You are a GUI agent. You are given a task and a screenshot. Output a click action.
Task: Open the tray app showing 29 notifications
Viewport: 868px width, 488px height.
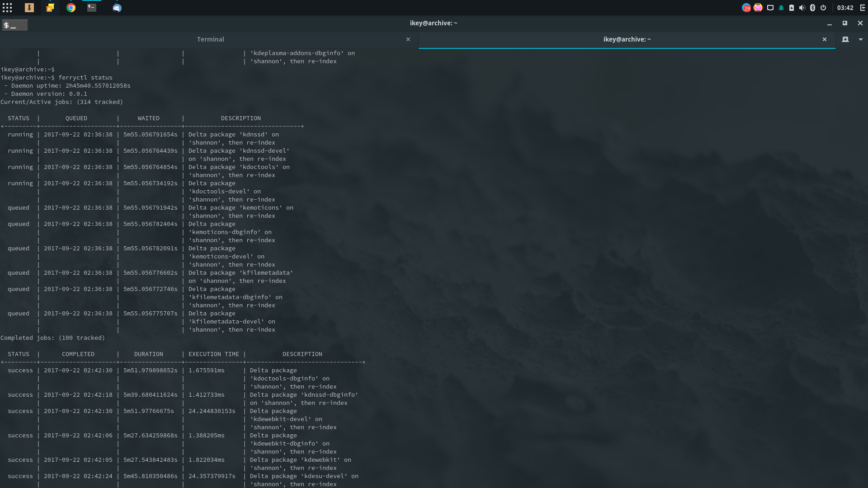pos(746,8)
